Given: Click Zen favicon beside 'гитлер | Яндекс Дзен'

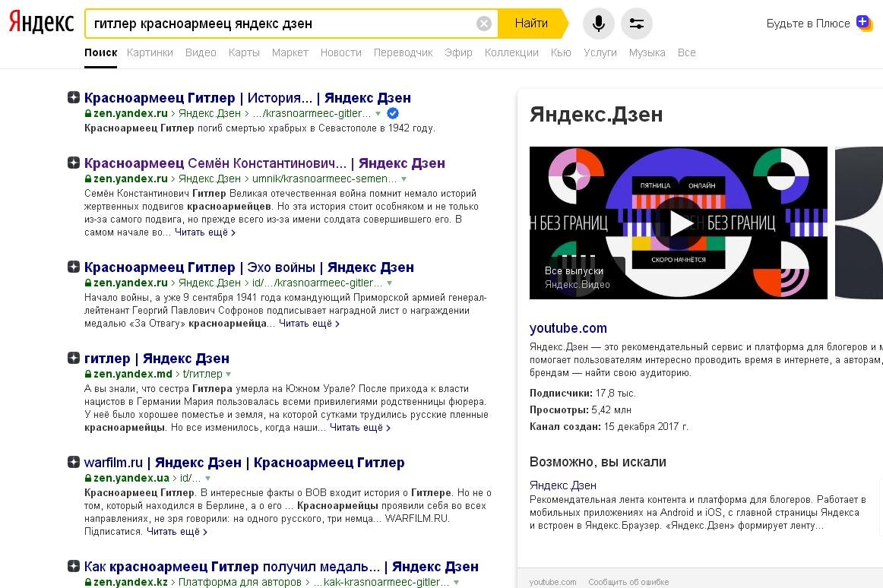Looking at the screenshot, I should [x=73, y=358].
